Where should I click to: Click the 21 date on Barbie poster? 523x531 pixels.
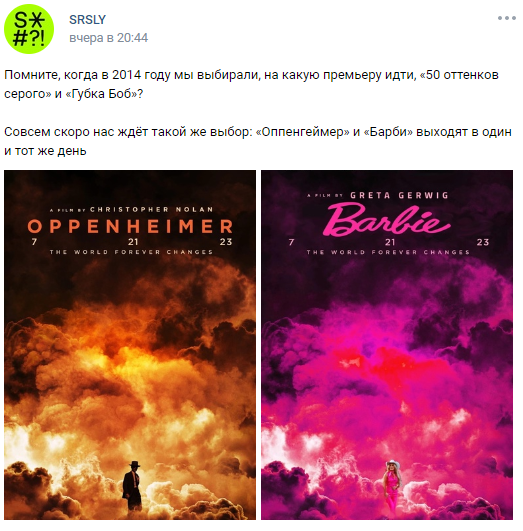390,242
